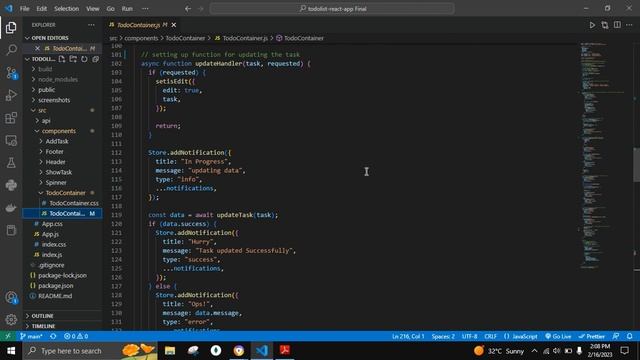Image resolution: width=640 pixels, height=360 pixels.
Task: Change indentation via Spaces: 2
Action: 443,336
